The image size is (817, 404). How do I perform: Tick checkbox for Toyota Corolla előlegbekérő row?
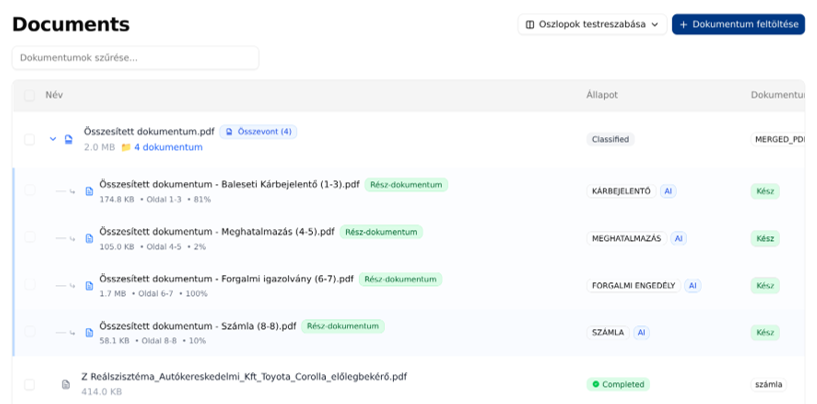pyautogui.click(x=29, y=384)
